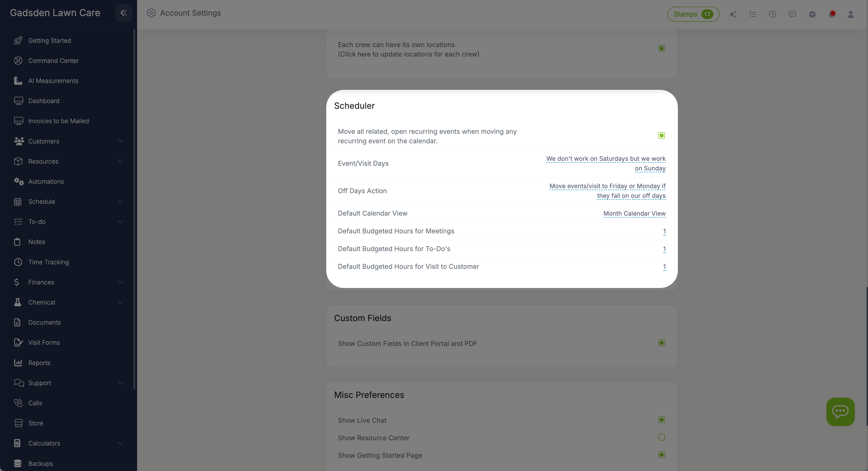Change Default Budgeted Hours for Meetings value
Viewport: 868px width, 471px height.
point(664,231)
